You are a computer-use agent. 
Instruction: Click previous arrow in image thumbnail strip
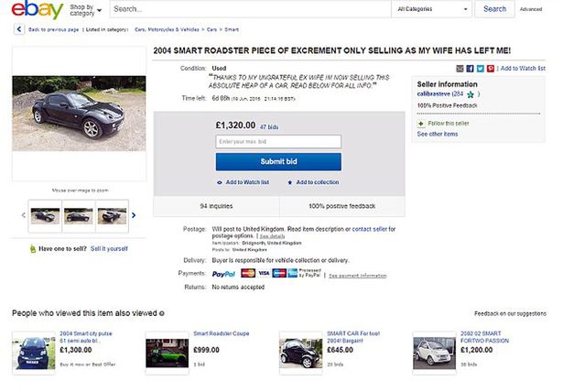23,216
